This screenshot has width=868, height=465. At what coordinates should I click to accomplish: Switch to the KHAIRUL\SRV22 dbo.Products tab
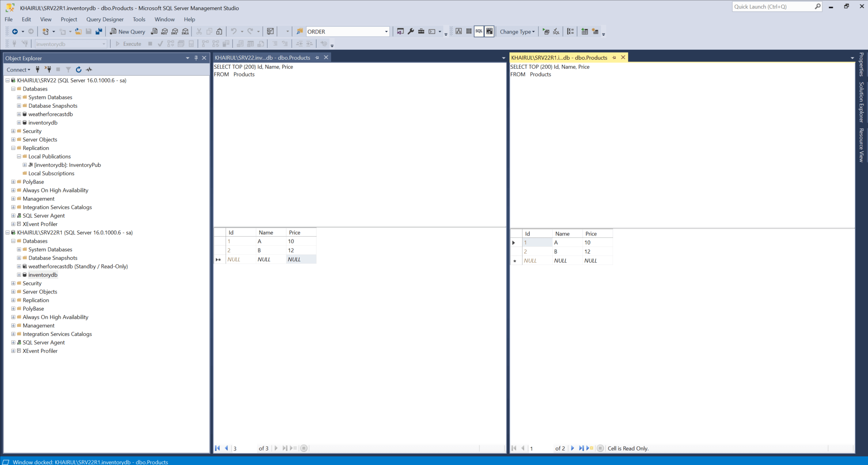[x=262, y=58]
